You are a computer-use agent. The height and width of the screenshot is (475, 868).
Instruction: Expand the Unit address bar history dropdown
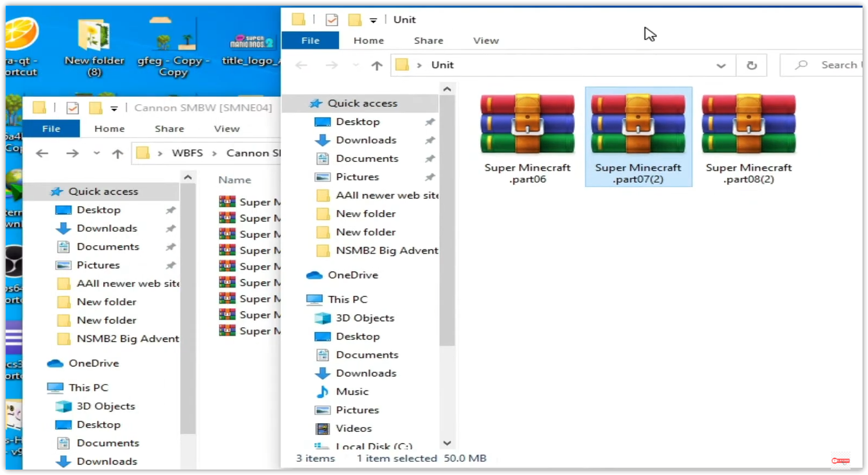click(721, 65)
